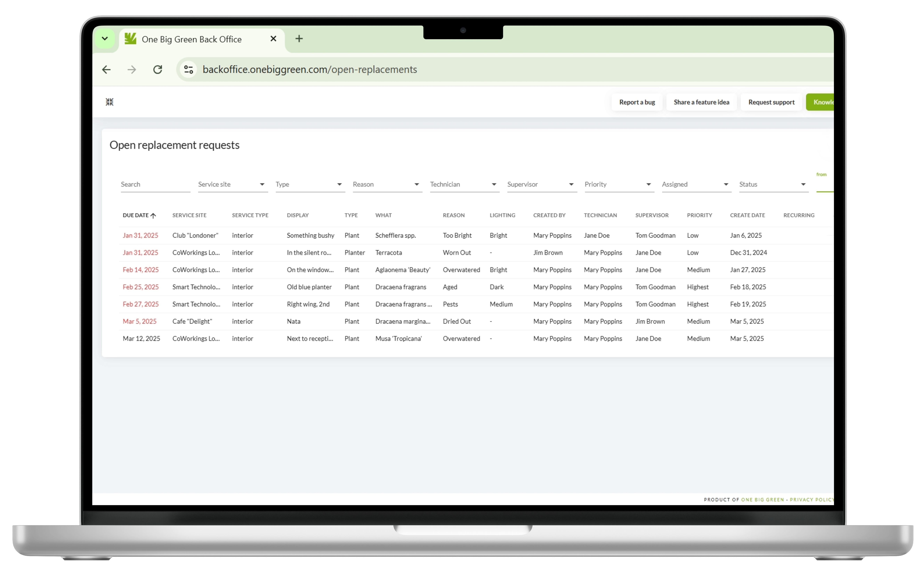The width and height of the screenshot is (924, 565).
Task: Click the Feb 25, 2025 due date
Action: tap(141, 287)
